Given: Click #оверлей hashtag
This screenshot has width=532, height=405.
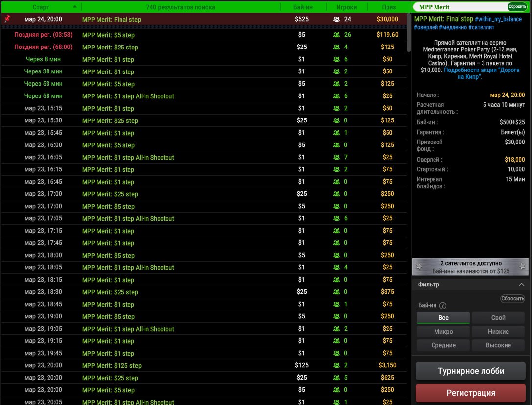Looking at the screenshot, I should [426, 27].
